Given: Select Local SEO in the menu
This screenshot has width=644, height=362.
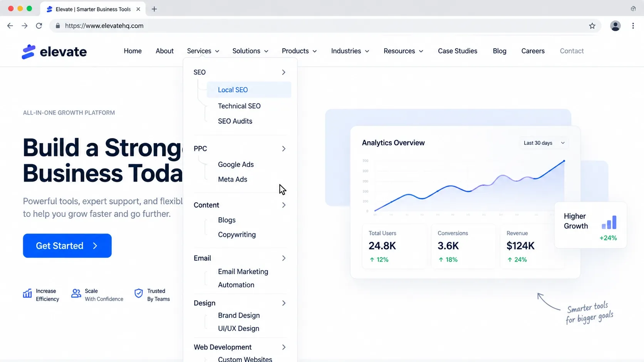Looking at the screenshot, I should [x=249, y=90].
